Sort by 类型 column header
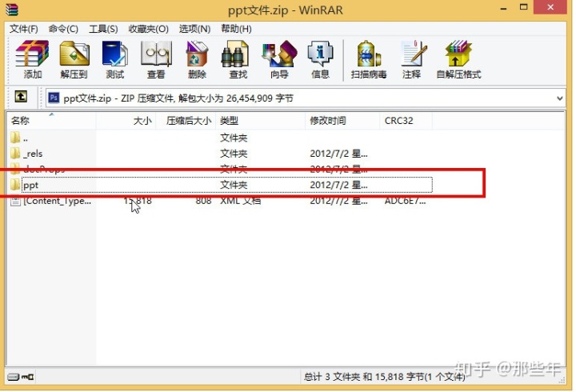This screenshot has width=576, height=392. (261, 121)
